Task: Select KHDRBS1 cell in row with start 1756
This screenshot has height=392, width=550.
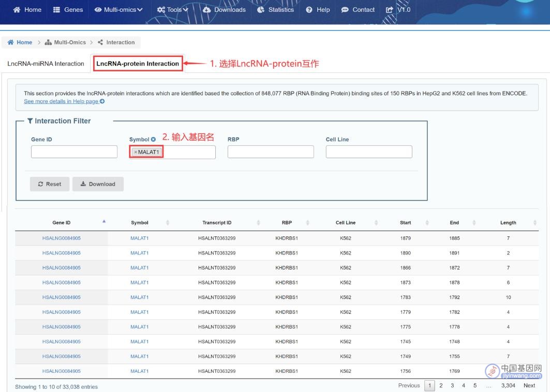Action: 287,371
